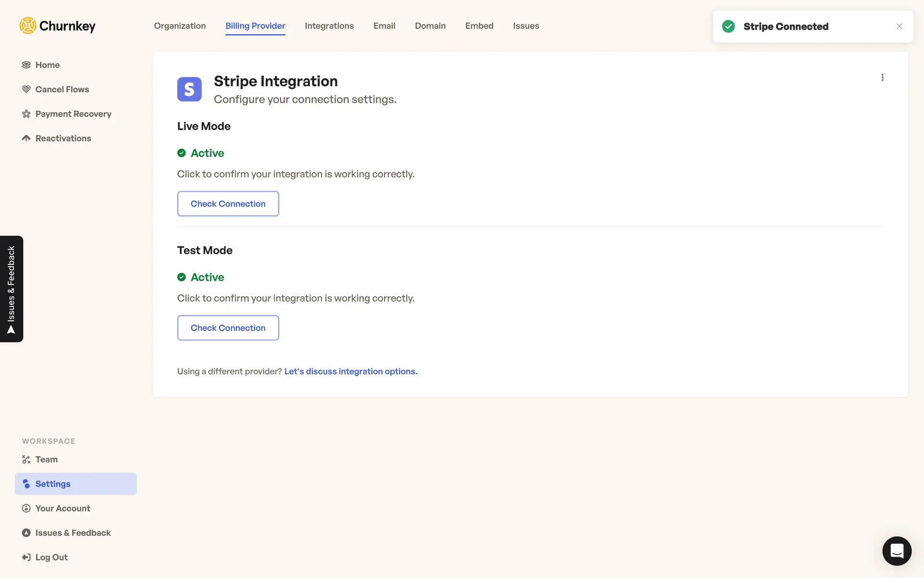Click the Churnkey logo icon
This screenshot has width=924, height=578.
click(28, 26)
